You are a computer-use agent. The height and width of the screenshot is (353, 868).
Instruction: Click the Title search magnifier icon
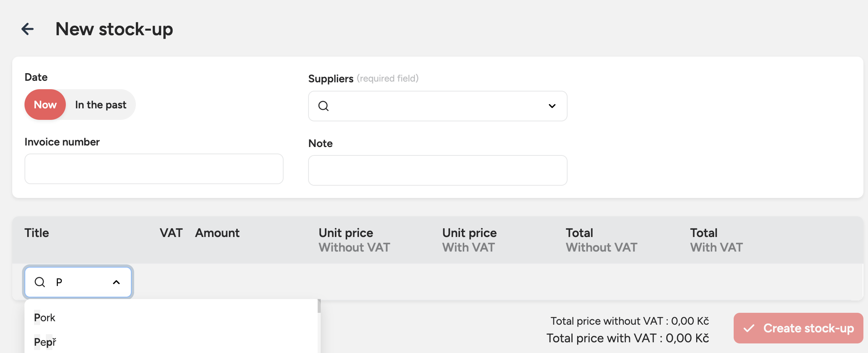(x=40, y=282)
